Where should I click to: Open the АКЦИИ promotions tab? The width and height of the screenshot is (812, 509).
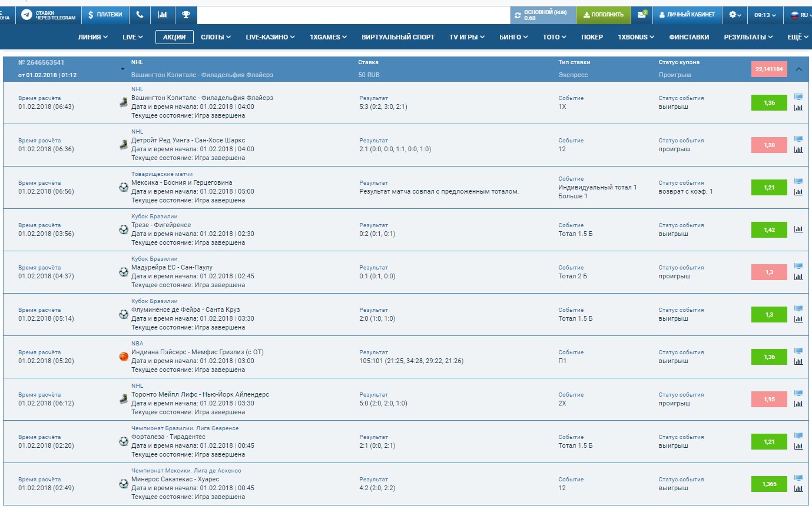(x=174, y=37)
